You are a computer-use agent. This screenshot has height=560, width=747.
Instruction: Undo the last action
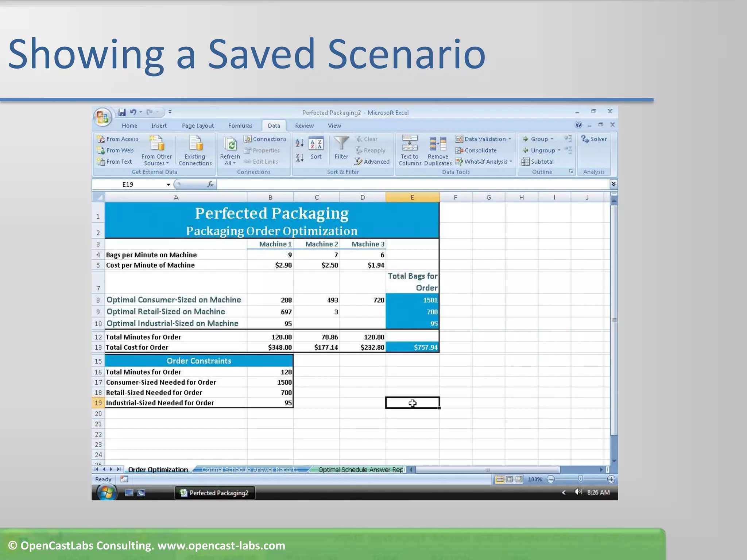pos(133,112)
